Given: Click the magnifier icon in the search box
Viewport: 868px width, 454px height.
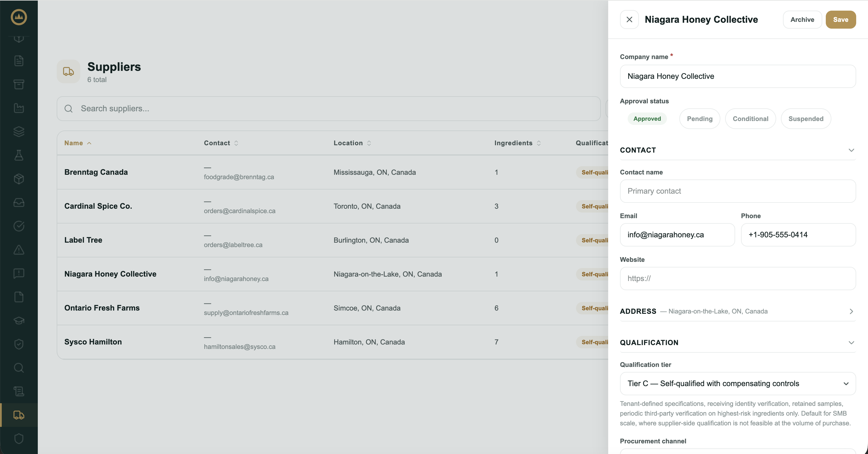Looking at the screenshot, I should [68, 108].
